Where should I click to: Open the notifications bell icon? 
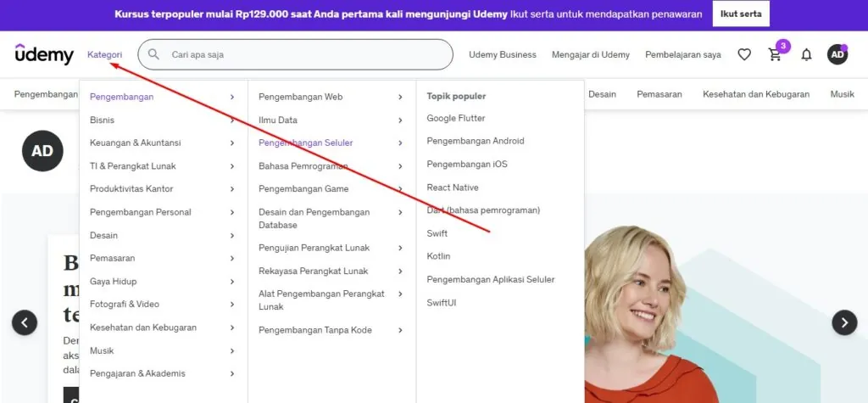click(807, 54)
